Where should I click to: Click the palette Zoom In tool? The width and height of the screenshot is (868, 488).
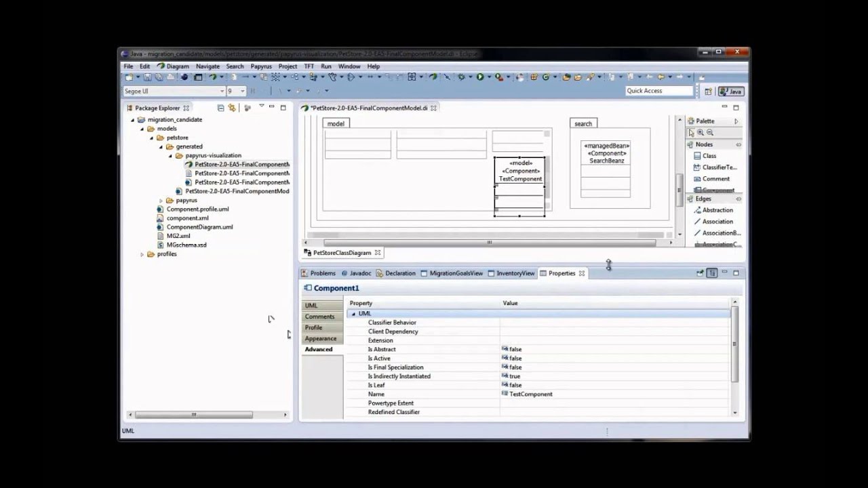(x=701, y=133)
